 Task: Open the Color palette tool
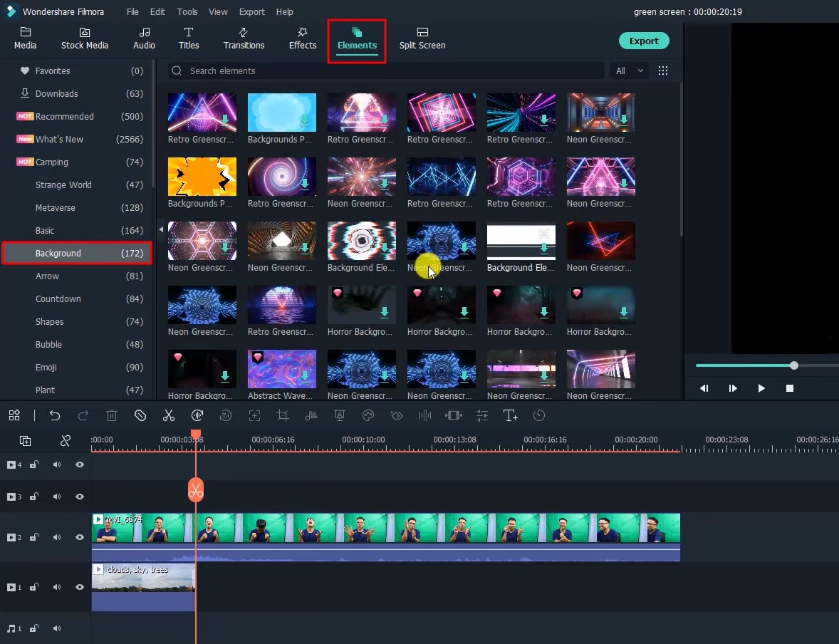368,415
